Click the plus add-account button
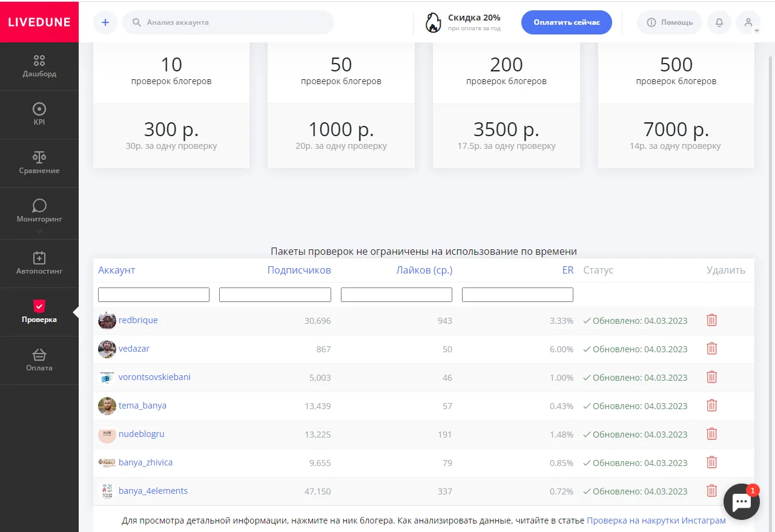Viewport: 775px width, 532px height. click(x=105, y=22)
